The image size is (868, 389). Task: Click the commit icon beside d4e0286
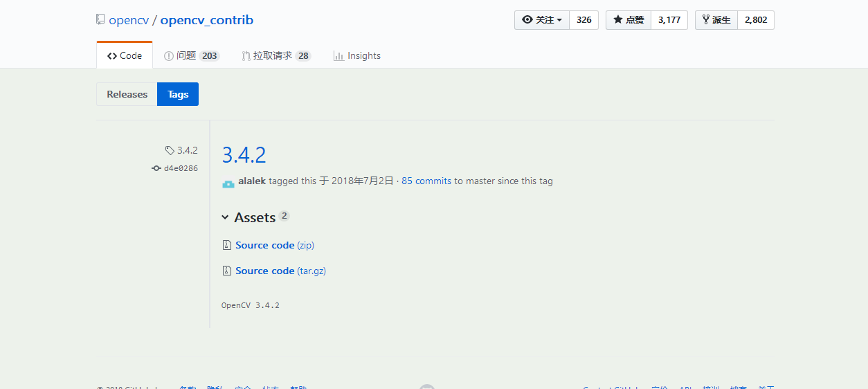156,168
